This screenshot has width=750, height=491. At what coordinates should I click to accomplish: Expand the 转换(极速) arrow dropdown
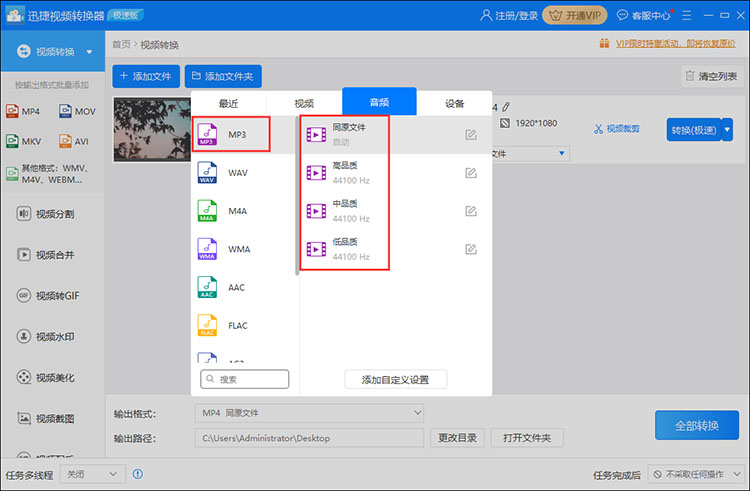(x=728, y=130)
